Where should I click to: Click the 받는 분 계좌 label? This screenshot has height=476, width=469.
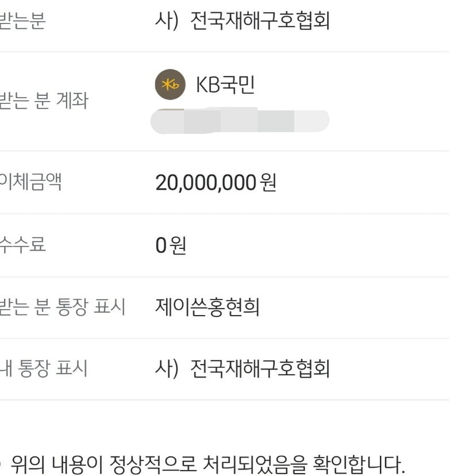[44, 102]
